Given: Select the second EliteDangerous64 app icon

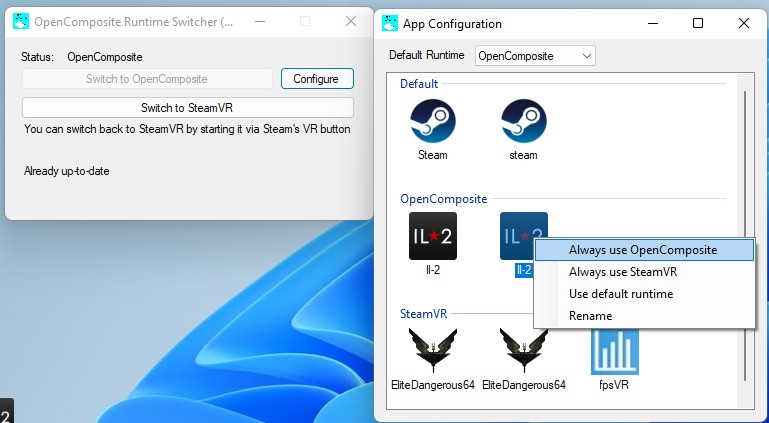Looking at the screenshot, I should coord(523,350).
